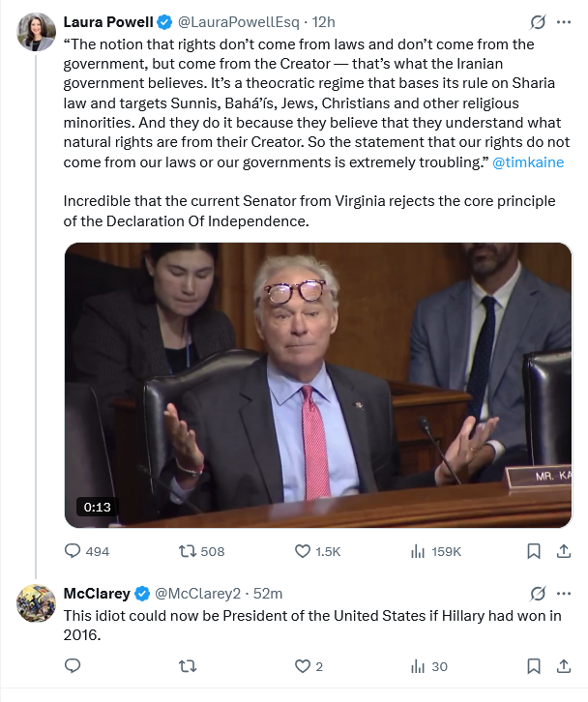The width and height of the screenshot is (588, 702).
Task: Open Grok icon on Laura Powell's tweet
Action: point(538,22)
